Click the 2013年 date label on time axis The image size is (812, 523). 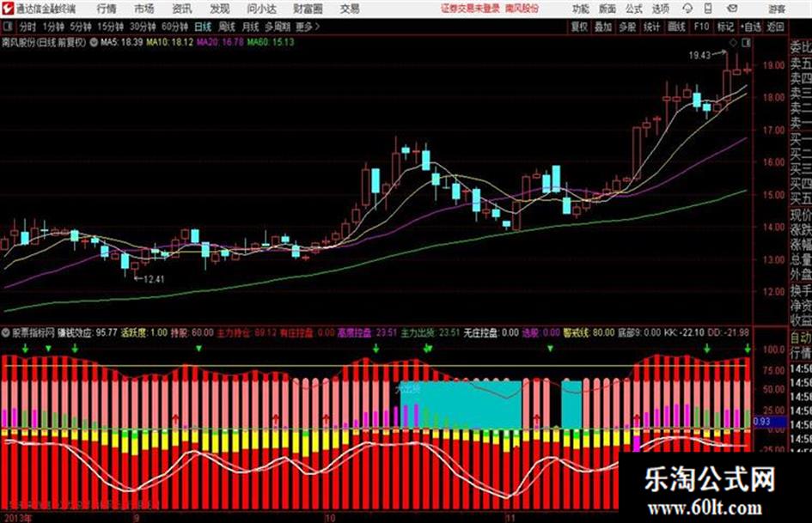point(17,518)
